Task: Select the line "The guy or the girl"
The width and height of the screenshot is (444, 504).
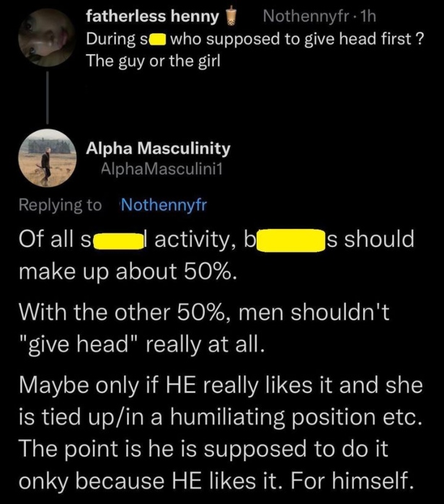Action: click(151, 61)
